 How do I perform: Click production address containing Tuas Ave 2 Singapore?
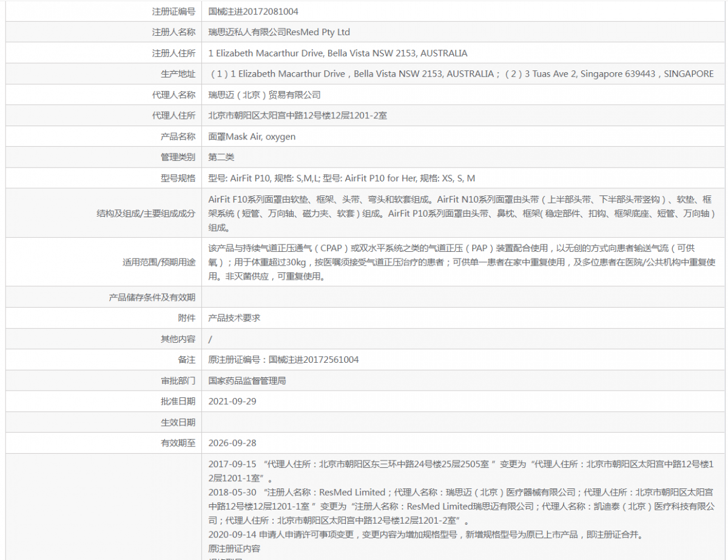coord(462,74)
